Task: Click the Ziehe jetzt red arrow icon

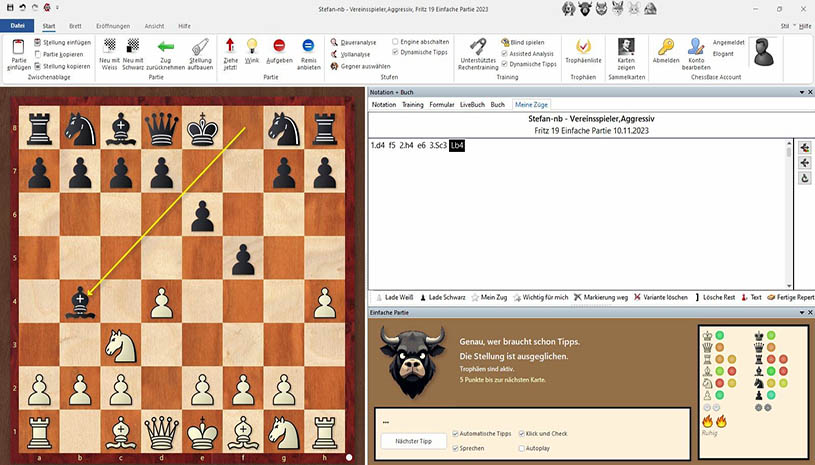Action: point(230,46)
